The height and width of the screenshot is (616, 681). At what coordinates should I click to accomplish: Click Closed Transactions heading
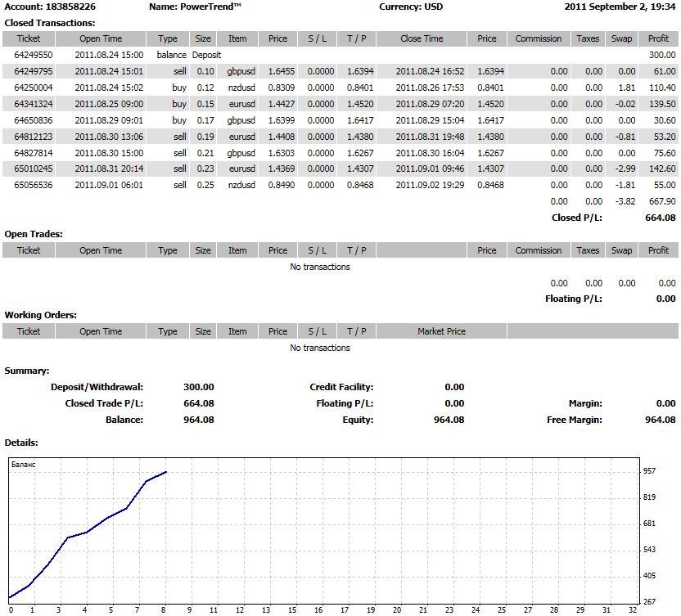pos(50,23)
